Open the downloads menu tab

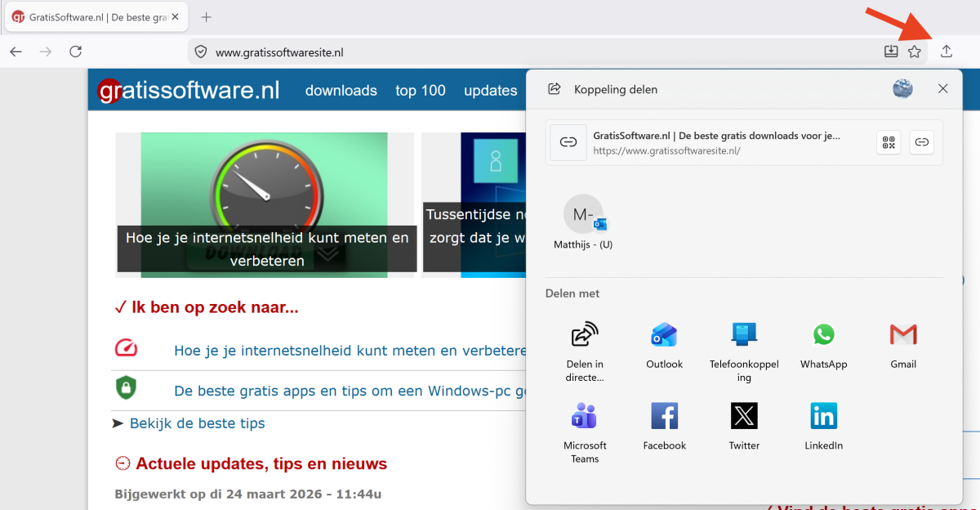pos(341,91)
